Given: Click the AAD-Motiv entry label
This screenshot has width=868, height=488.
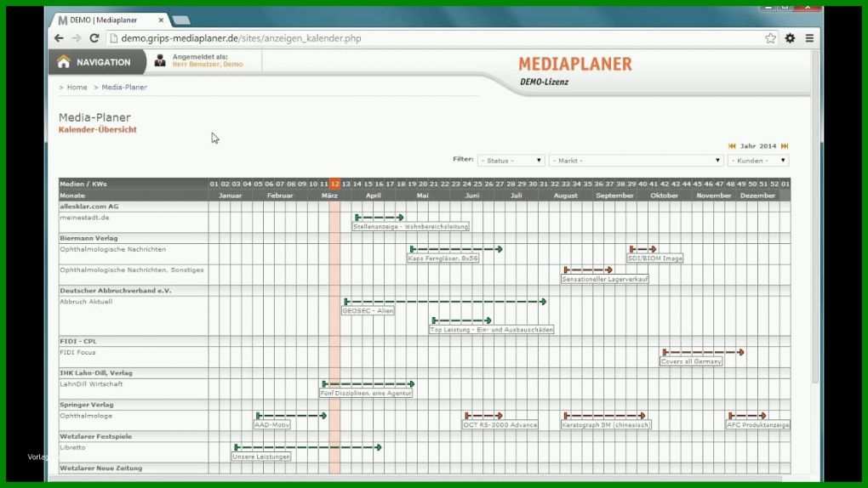Looking at the screenshot, I should point(271,425).
